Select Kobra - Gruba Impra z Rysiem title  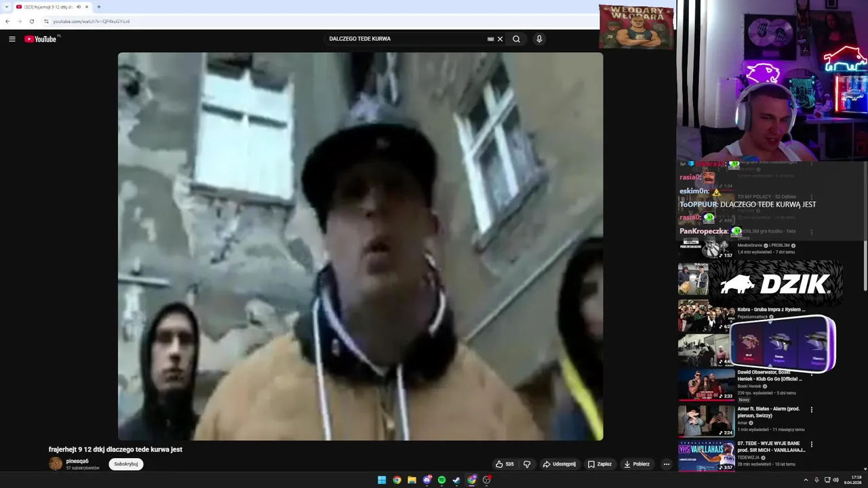point(771,310)
